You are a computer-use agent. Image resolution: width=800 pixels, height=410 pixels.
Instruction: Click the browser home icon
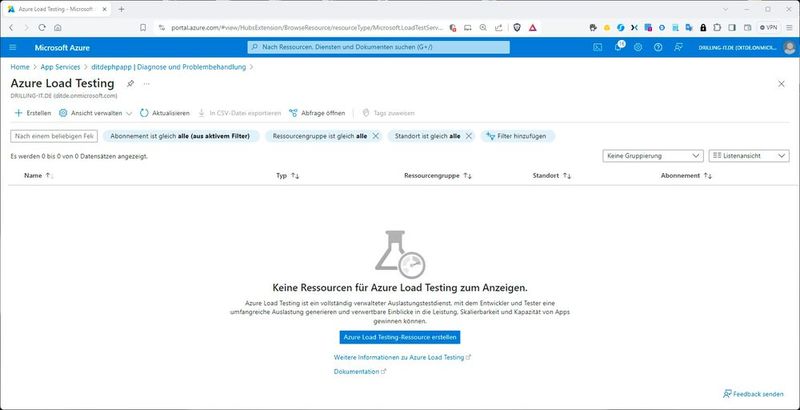tap(58, 28)
